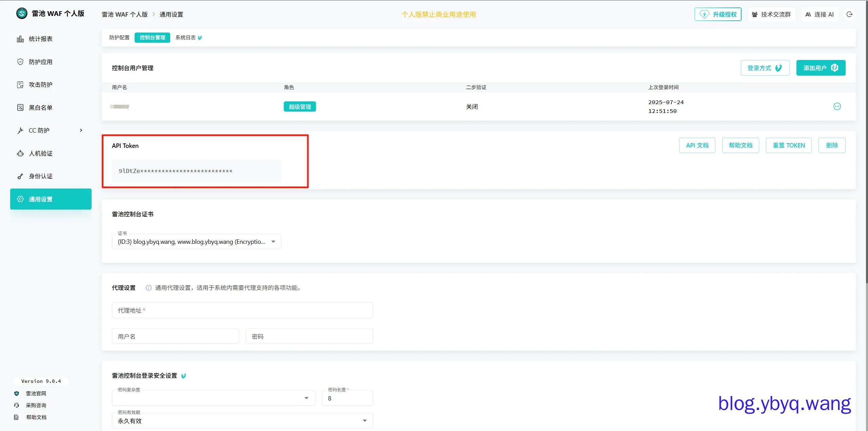Click the 密码长度 field showing 8
Viewport: 868px width, 431px height.
pyautogui.click(x=348, y=398)
